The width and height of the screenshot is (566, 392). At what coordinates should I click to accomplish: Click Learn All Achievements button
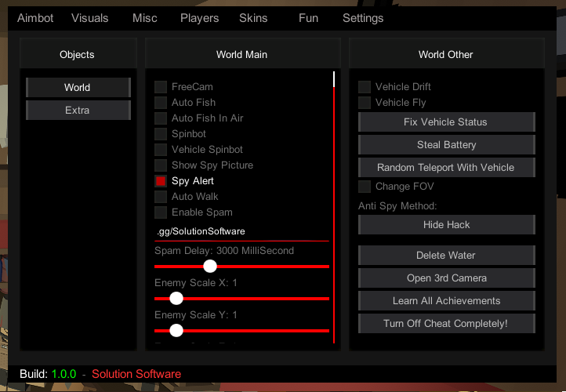click(x=447, y=301)
